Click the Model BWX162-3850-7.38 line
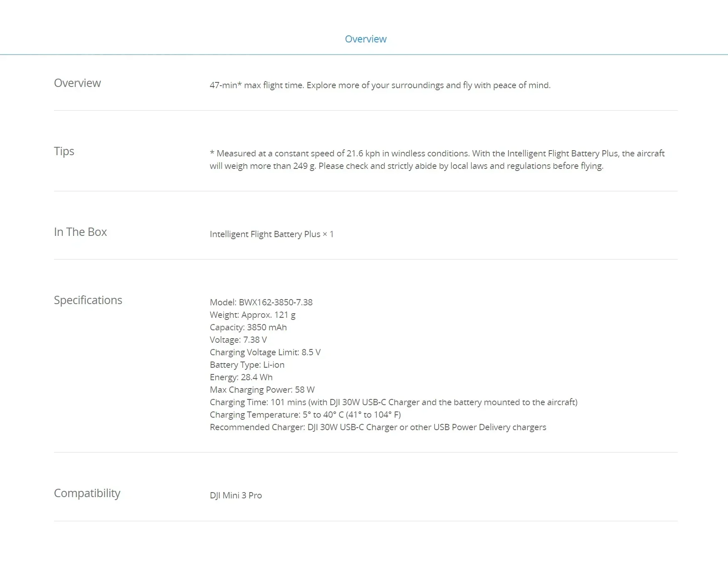 tap(261, 302)
